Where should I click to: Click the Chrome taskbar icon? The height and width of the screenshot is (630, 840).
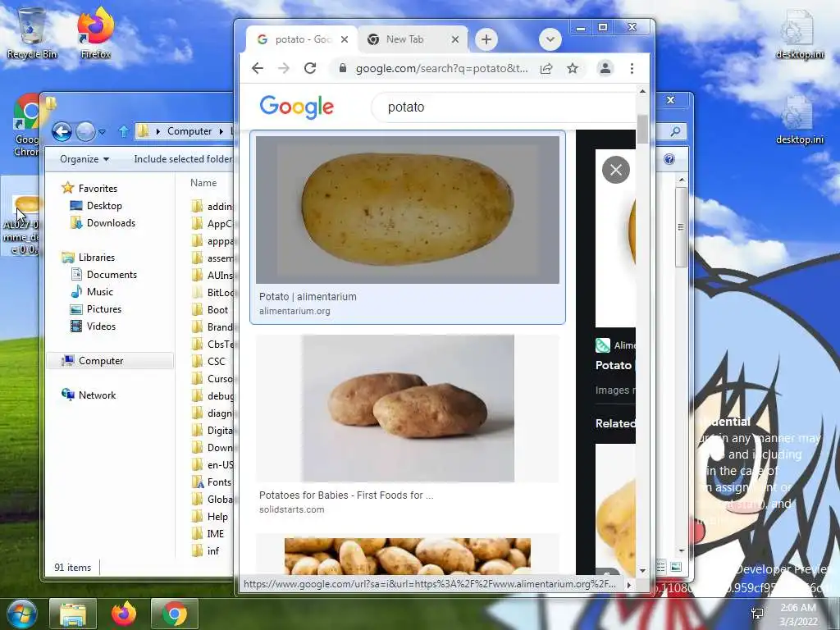tap(175, 614)
